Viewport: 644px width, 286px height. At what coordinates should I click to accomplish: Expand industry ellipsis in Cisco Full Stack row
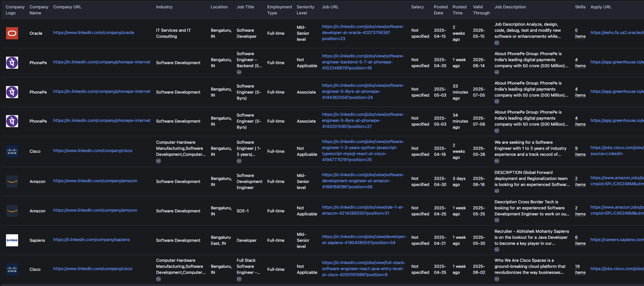[x=158, y=279]
